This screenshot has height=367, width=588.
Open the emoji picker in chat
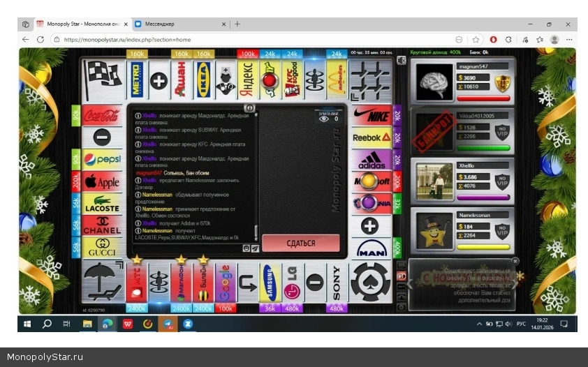pyautogui.click(x=247, y=248)
